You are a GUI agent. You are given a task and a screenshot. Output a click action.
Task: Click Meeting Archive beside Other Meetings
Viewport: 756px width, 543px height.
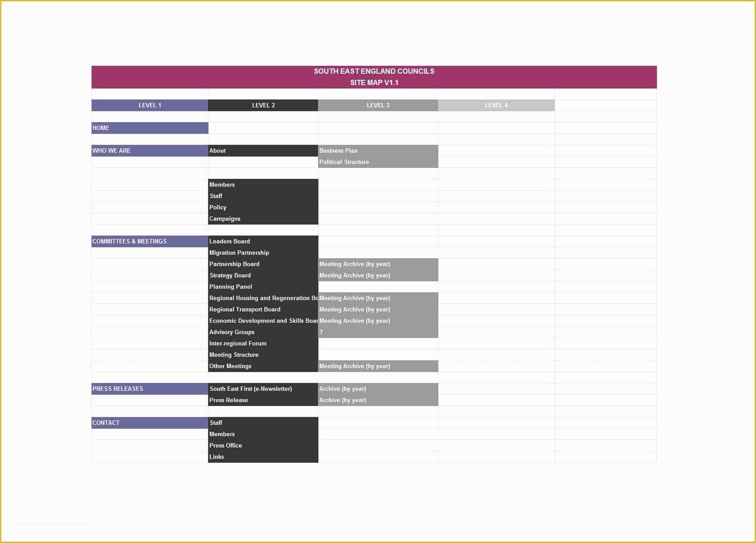pyautogui.click(x=378, y=366)
